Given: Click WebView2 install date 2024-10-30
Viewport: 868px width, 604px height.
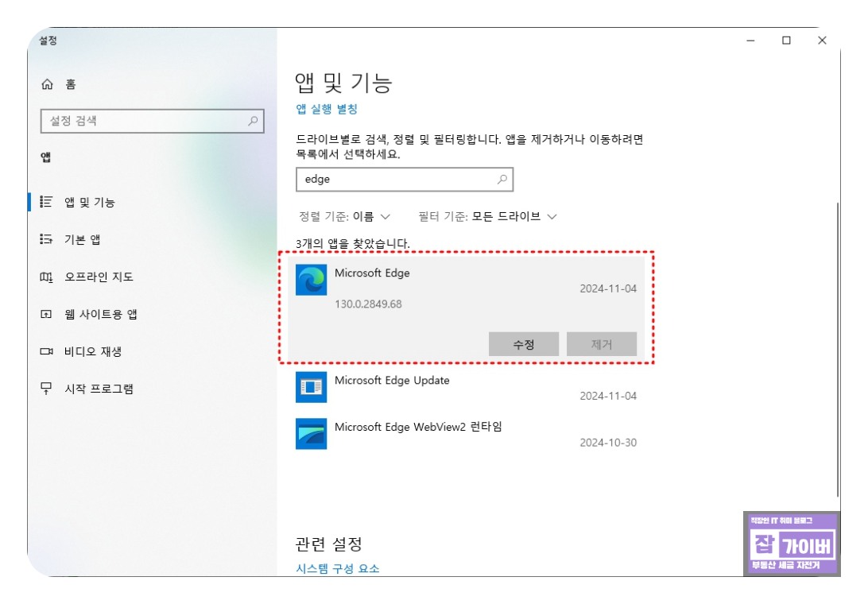Looking at the screenshot, I should (608, 443).
